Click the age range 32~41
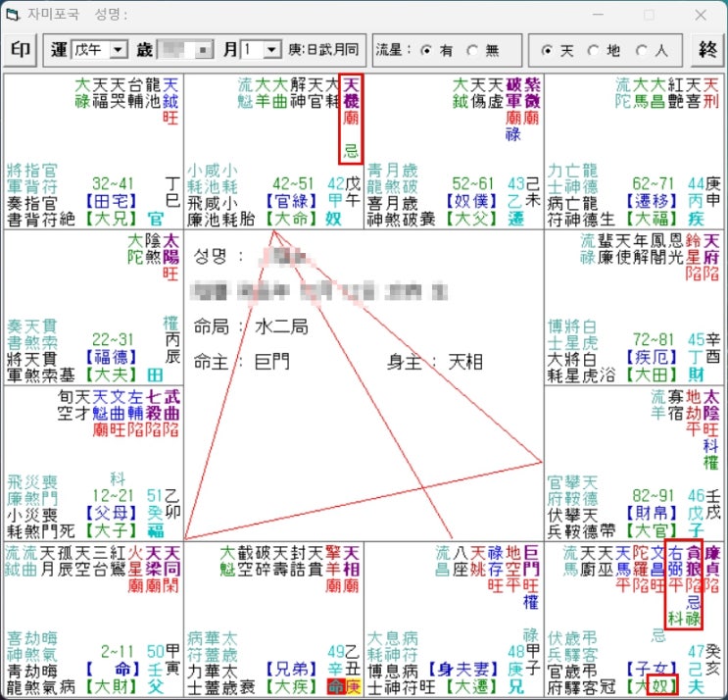This screenshot has width=728, height=700. [113, 184]
